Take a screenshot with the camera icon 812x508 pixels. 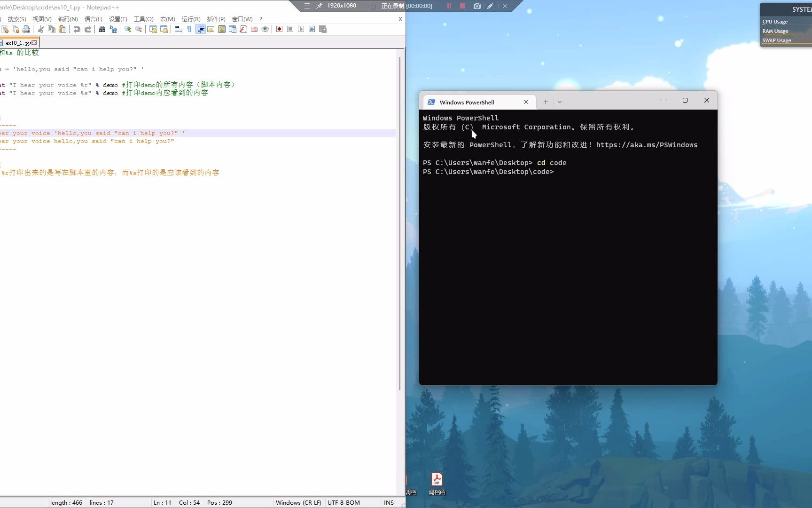pyautogui.click(x=477, y=6)
